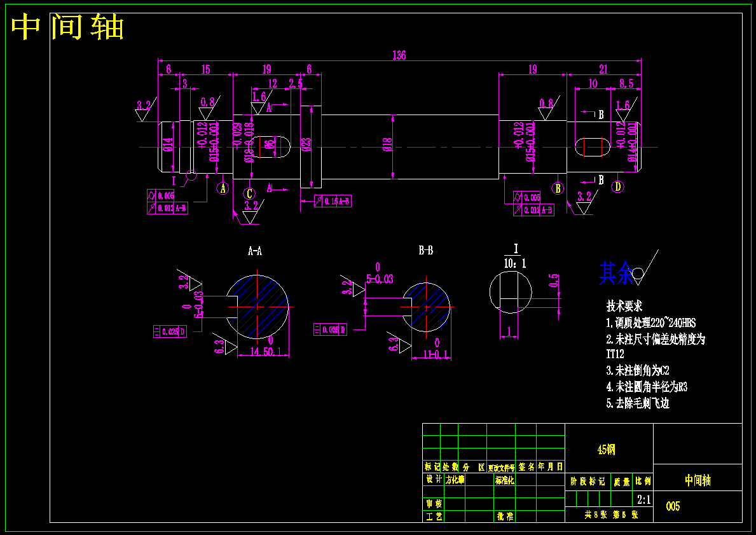The image size is (756, 535).
Task: Click the 0.15 A-B runout tolerance frame
Action: coord(333,201)
